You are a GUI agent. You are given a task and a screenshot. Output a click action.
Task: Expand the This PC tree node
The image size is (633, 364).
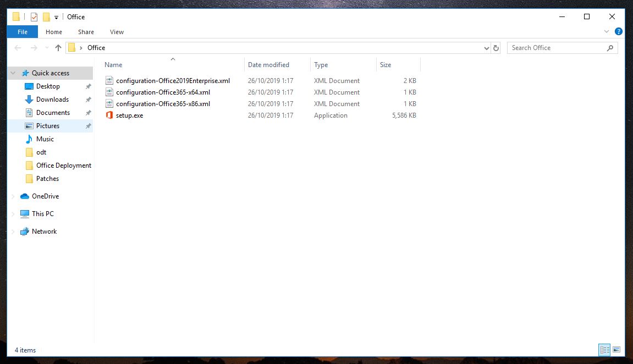click(x=13, y=214)
